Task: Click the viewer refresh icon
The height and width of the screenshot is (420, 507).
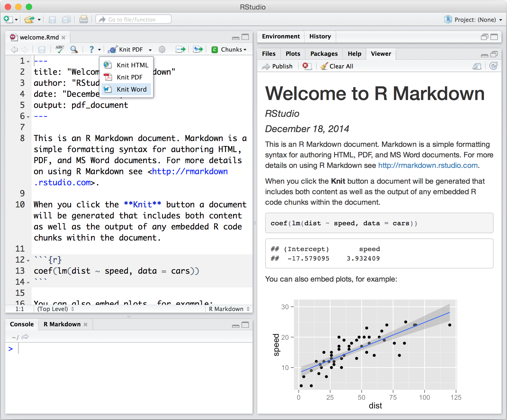Action: (x=493, y=66)
